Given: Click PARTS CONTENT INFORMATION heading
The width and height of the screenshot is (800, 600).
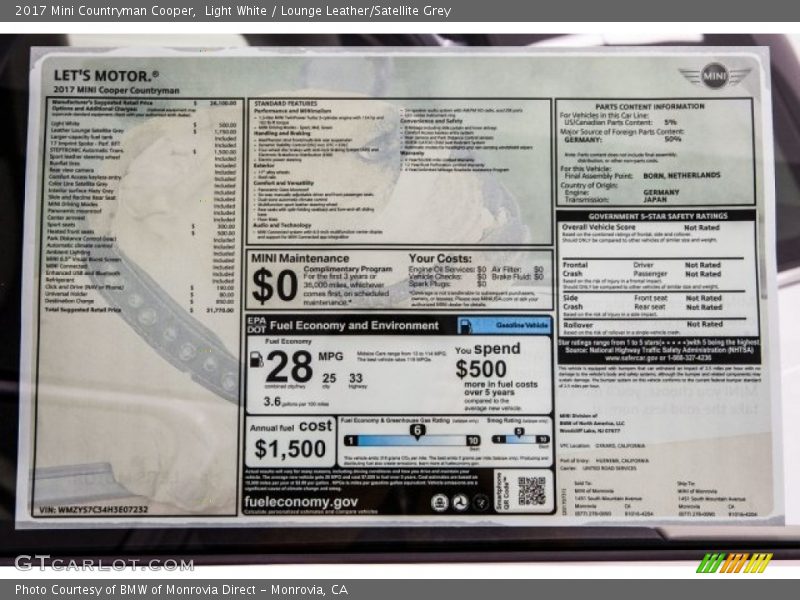Looking at the screenshot, I should [x=650, y=107].
